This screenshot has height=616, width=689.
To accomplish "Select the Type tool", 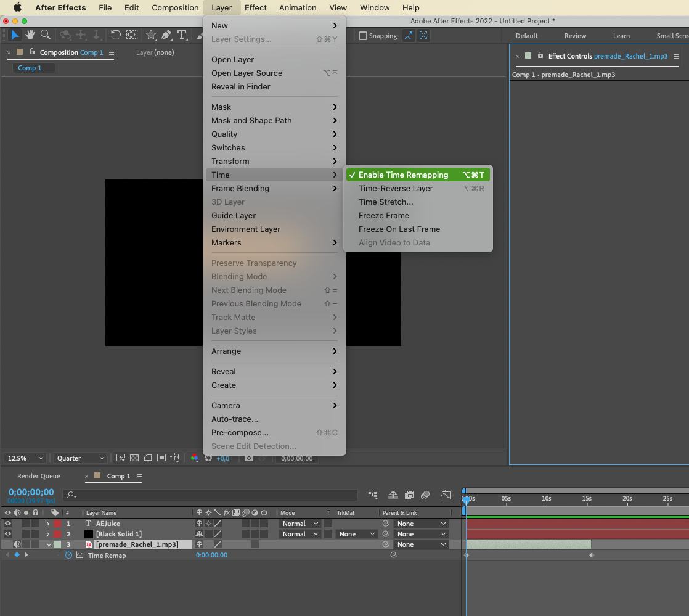I will (x=182, y=35).
